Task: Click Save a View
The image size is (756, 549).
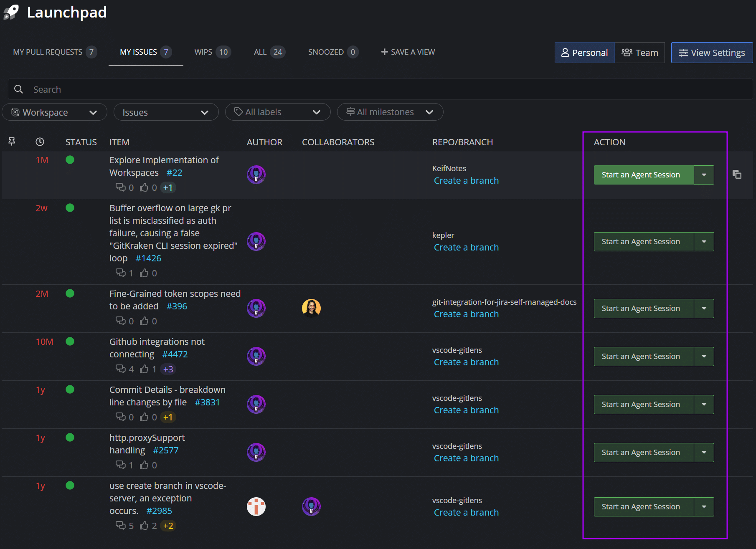Action: (x=408, y=52)
